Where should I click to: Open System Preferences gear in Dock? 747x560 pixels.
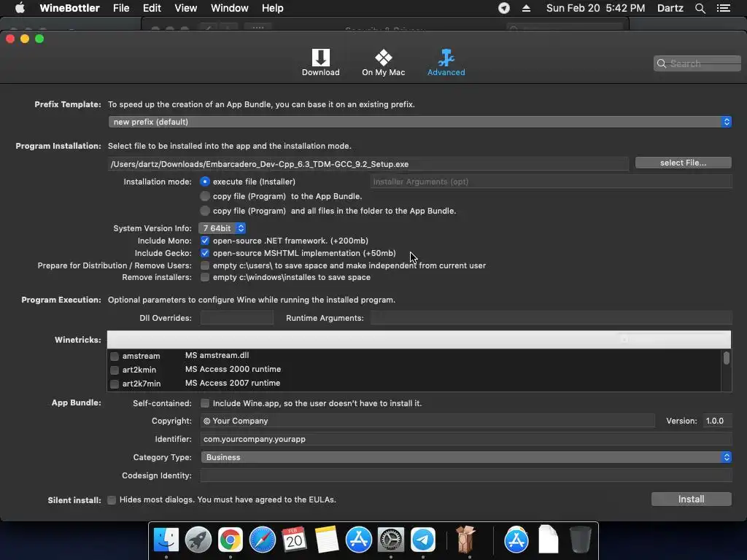391,540
